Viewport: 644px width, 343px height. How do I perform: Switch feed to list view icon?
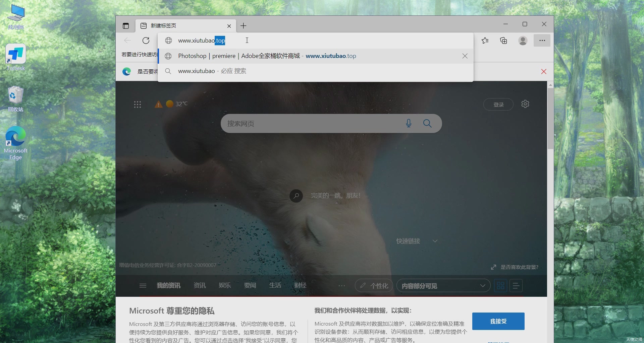516,286
